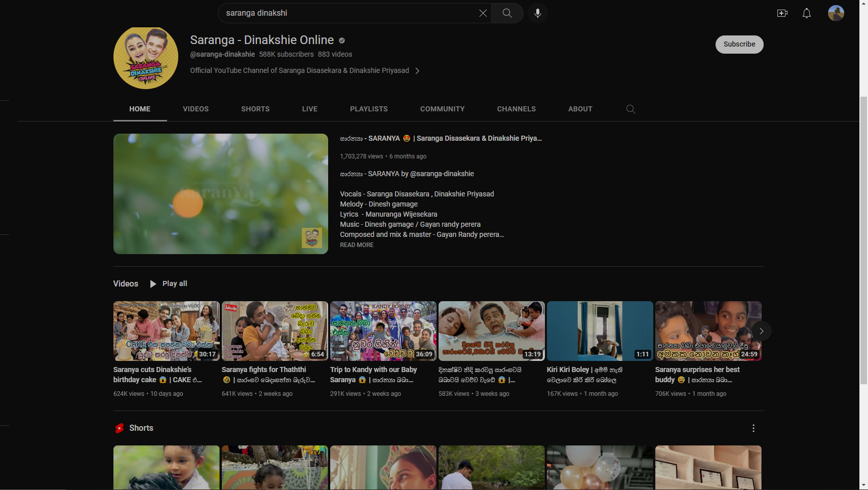
Task: Open the first Shorts thumbnail with toddler
Action: pos(167,468)
